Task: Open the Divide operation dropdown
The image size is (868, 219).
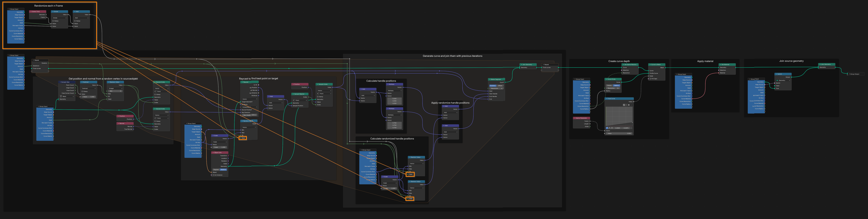Action: (60, 18)
